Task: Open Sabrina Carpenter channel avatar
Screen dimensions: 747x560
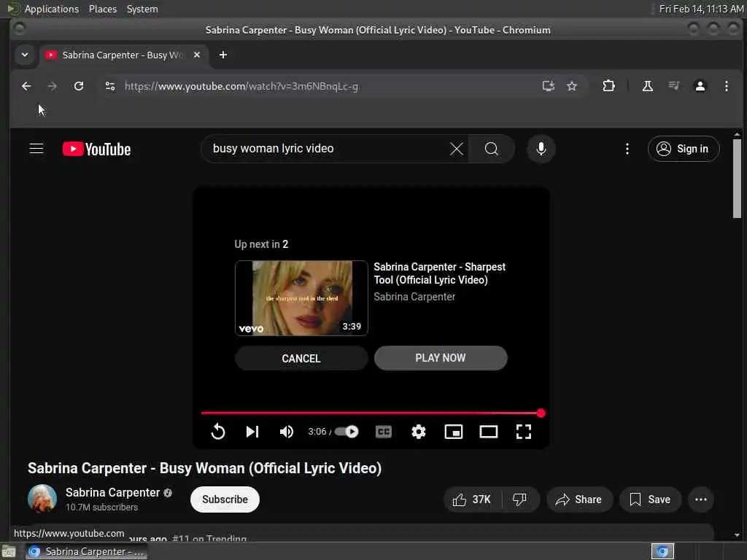Action: [x=42, y=499]
